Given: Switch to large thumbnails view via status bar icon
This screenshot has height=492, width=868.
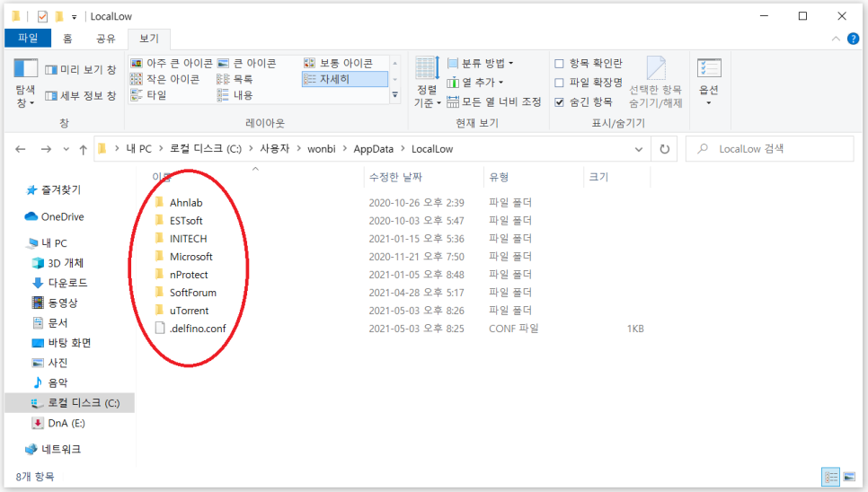Looking at the screenshot, I should point(849,477).
